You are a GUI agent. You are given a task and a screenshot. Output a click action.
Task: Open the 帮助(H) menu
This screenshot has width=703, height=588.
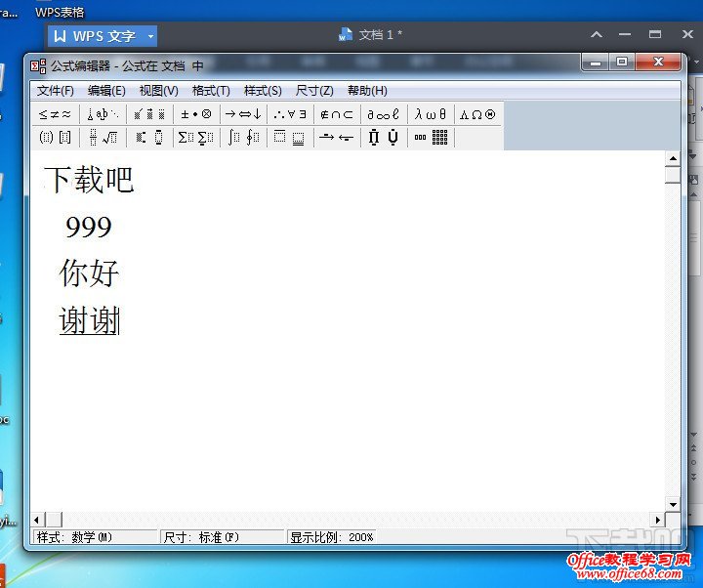(x=367, y=91)
